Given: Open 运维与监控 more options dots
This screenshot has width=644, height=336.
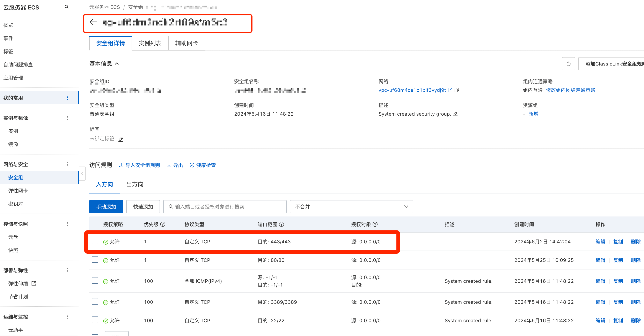Looking at the screenshot, I should (67, 317).
